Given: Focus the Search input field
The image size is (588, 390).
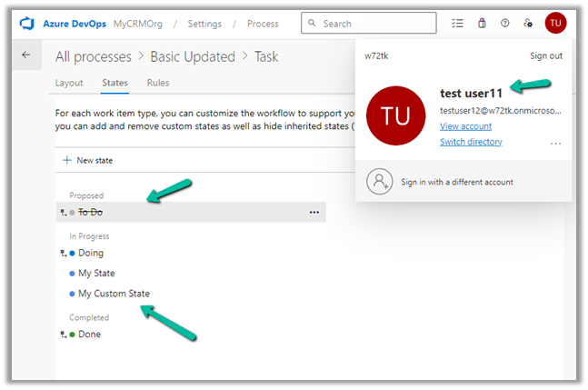Looking at the screenshot, I should pos(369,24).
